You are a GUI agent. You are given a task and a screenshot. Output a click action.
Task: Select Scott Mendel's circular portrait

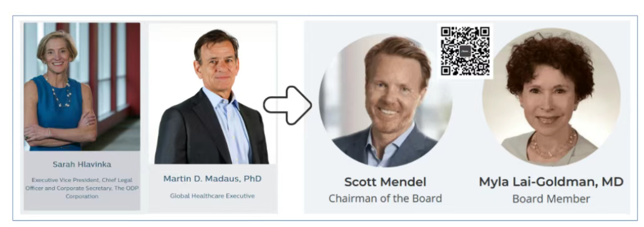(x=386, y=100)
